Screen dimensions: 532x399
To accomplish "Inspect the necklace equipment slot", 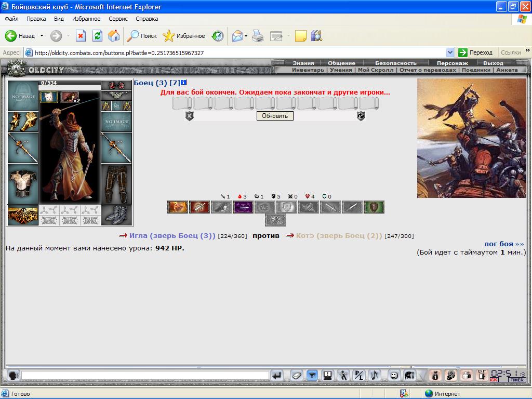I will point(116,96).
